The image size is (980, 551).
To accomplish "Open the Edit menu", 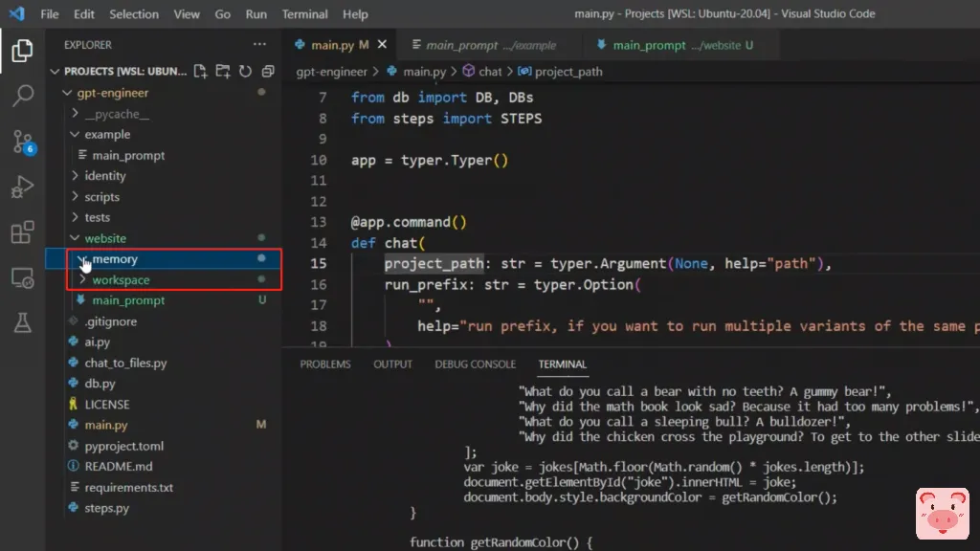I will 84,13.
